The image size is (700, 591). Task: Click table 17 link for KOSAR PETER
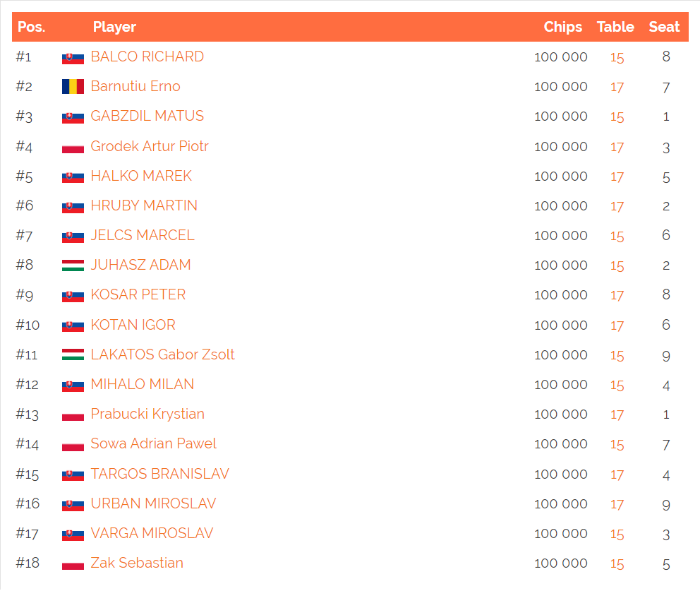tap(617, 295)
